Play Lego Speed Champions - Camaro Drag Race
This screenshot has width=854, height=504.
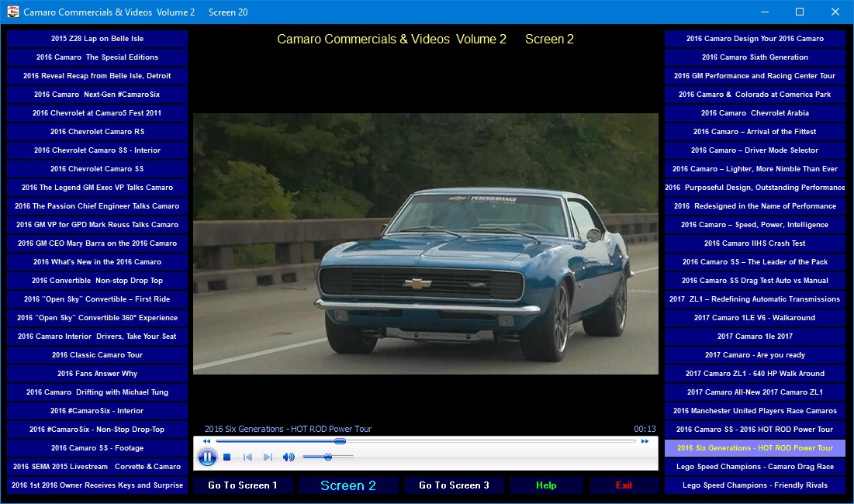click(x=755, y=467)
